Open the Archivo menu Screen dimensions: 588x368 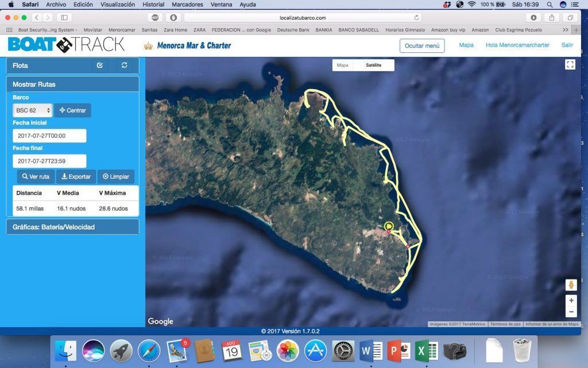point(56,5)
